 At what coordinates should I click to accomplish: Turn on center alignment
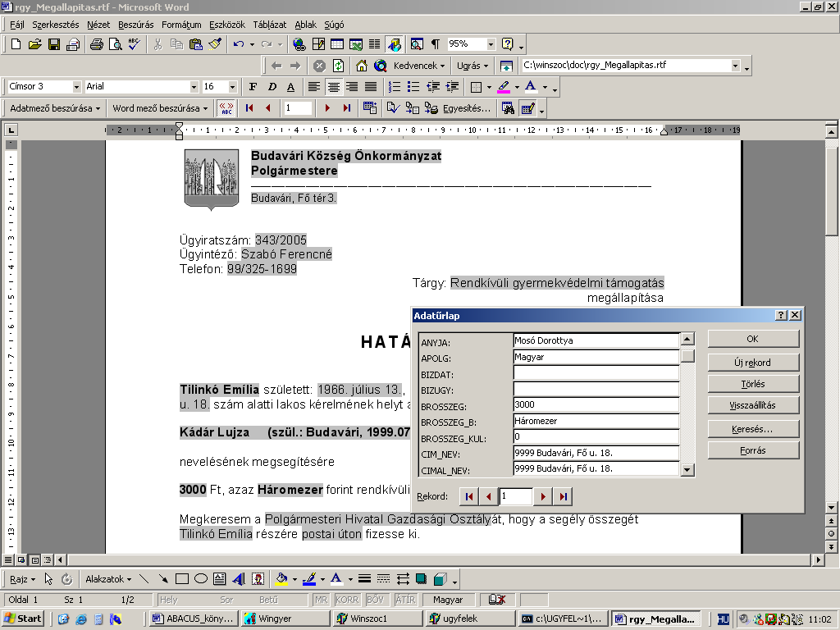pos(333,87)
